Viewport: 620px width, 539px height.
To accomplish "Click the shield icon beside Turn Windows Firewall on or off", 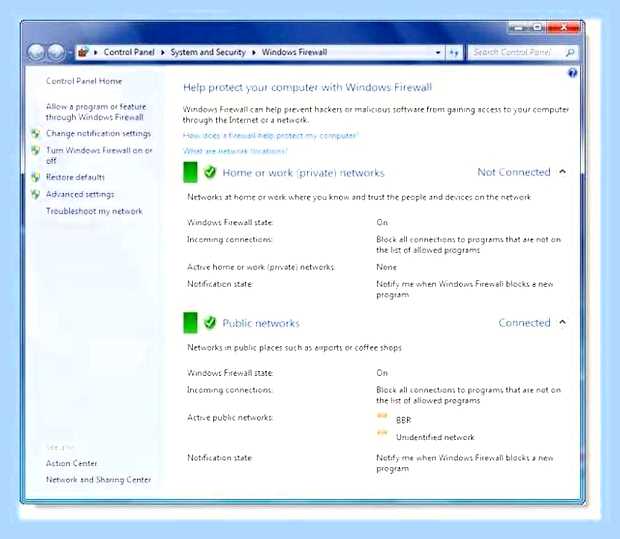I will [x=36, y=150].
